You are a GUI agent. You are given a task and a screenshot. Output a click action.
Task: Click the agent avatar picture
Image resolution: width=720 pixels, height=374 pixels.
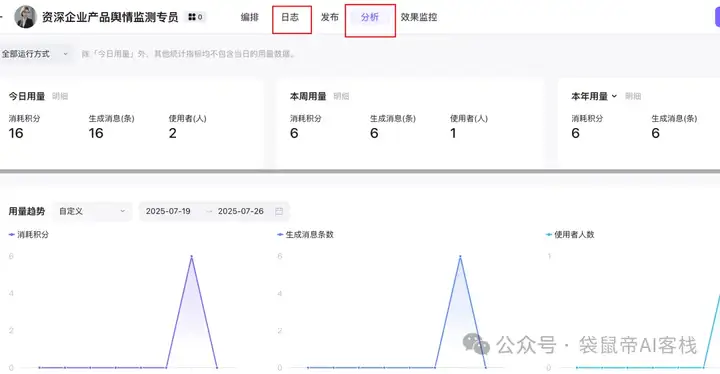coord(25,17)
